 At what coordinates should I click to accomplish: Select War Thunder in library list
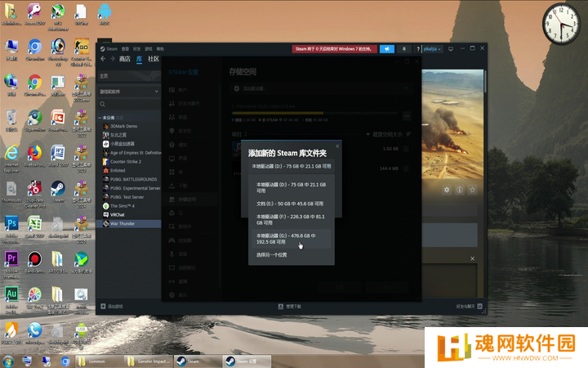tap(129, 223)
